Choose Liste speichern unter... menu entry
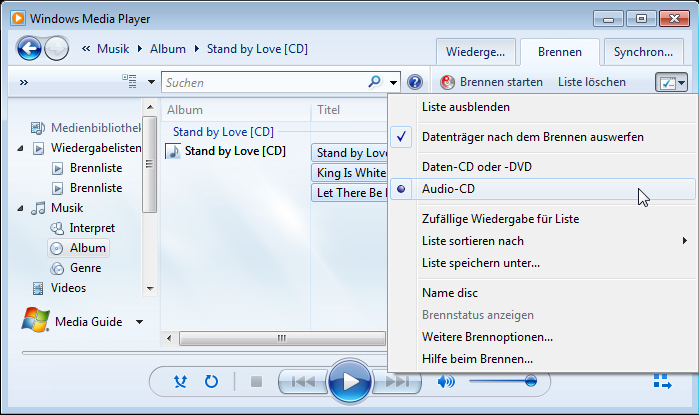Viewport: 699px width, 415px height. pyautogui.click(x=543, y=263)
